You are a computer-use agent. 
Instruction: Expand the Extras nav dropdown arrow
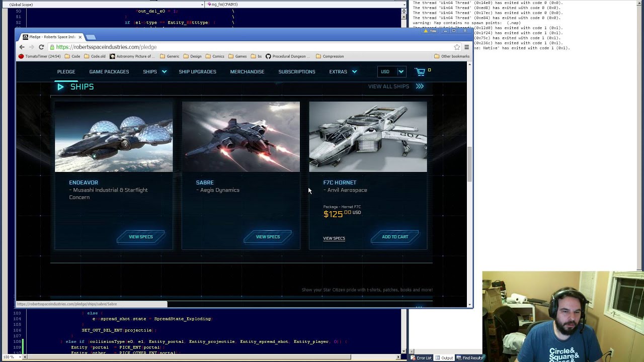click(x=354, y=72)
